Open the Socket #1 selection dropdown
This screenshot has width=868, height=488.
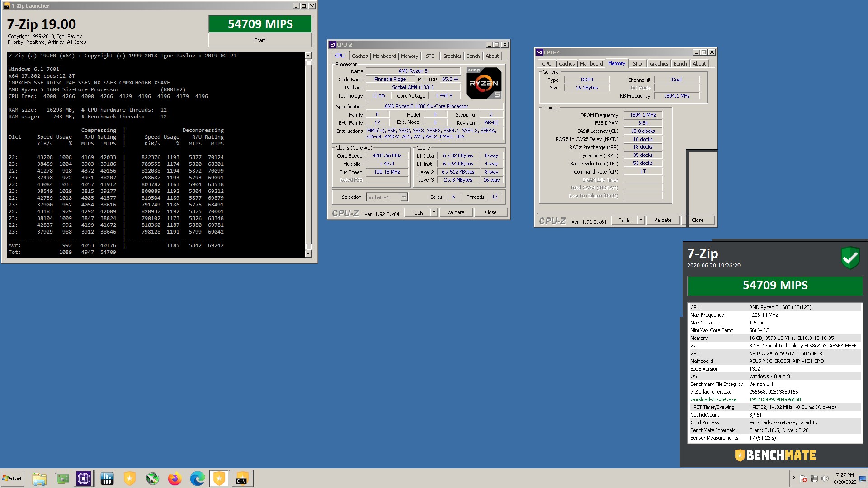(x=404, y=197)
